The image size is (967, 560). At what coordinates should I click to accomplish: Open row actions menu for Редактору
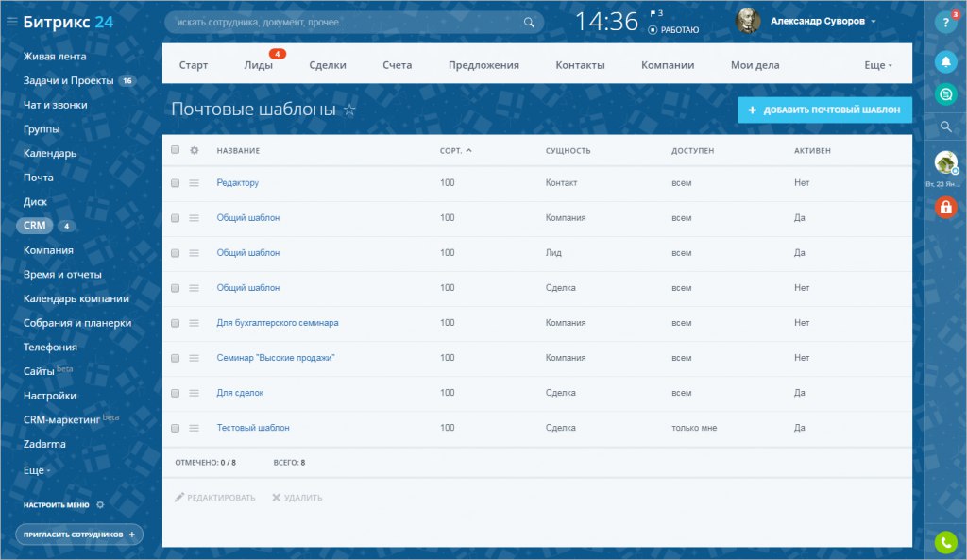click(x=194, y=183)
